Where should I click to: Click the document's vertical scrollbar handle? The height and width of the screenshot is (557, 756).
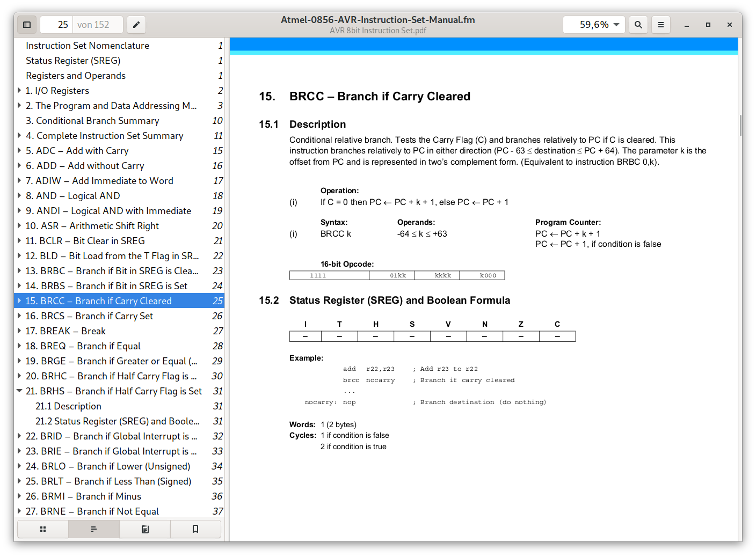[x=740, y=125]
